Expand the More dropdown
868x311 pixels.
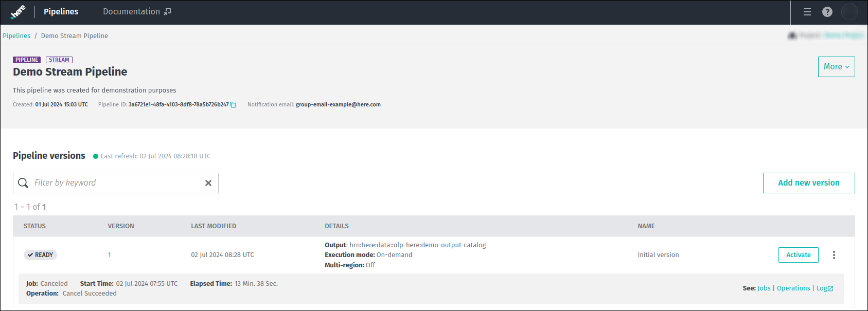pyautogui.click(x=837, y=67)
